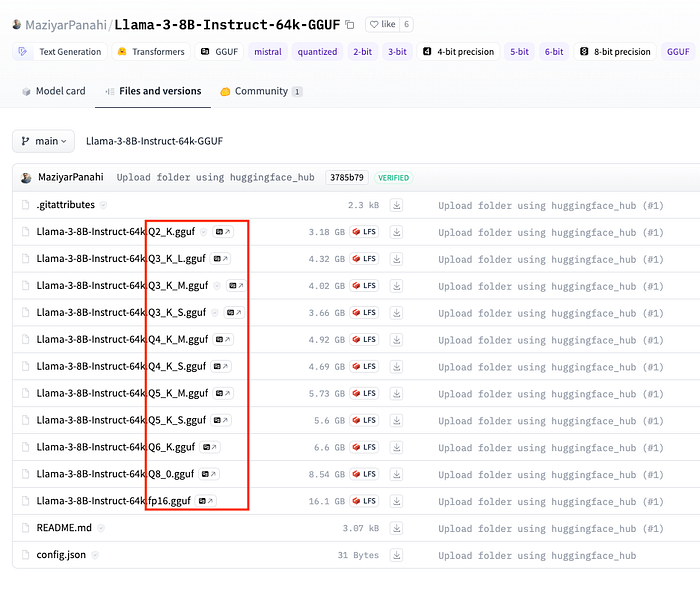Open the MaziyarPanahi author link in the title
Viewport: 700px width, 595px height.
[x=66, y=25]
